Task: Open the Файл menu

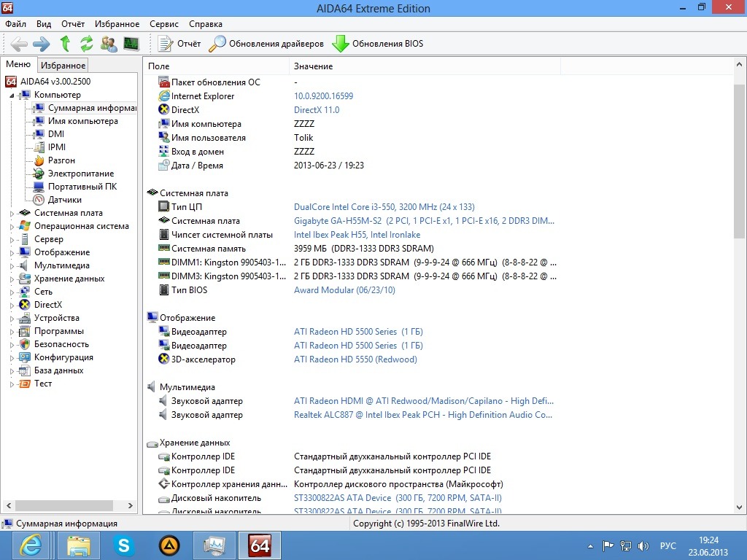Action: click(x=16, y=24)
